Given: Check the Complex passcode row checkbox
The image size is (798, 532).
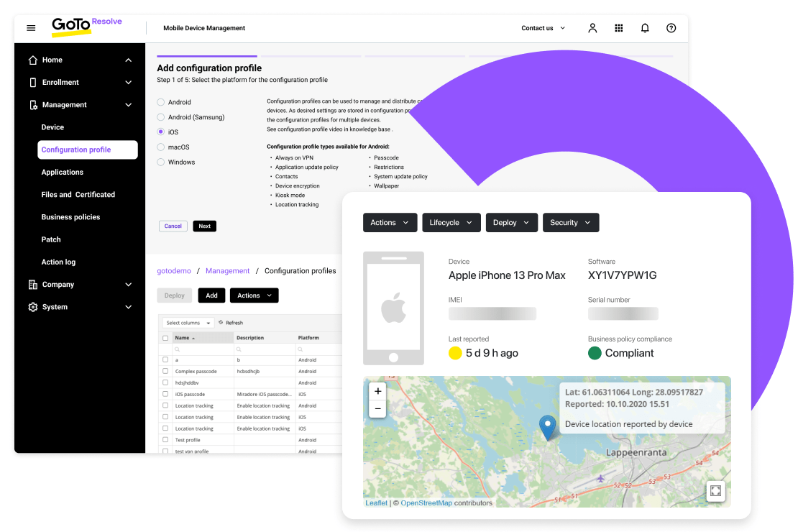Looking at the screenshot, I should [166, 372].
